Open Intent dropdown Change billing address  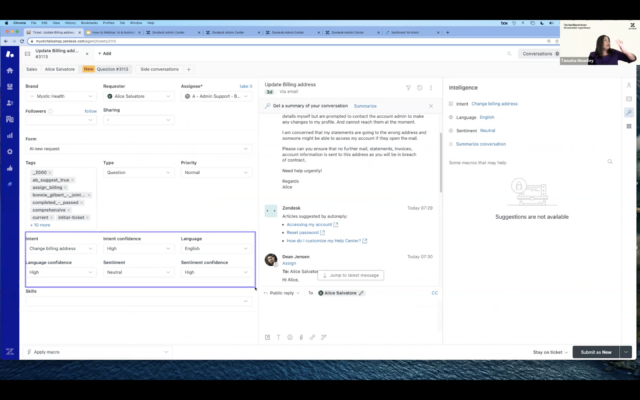pyautogui.click(x=61, y=248)
